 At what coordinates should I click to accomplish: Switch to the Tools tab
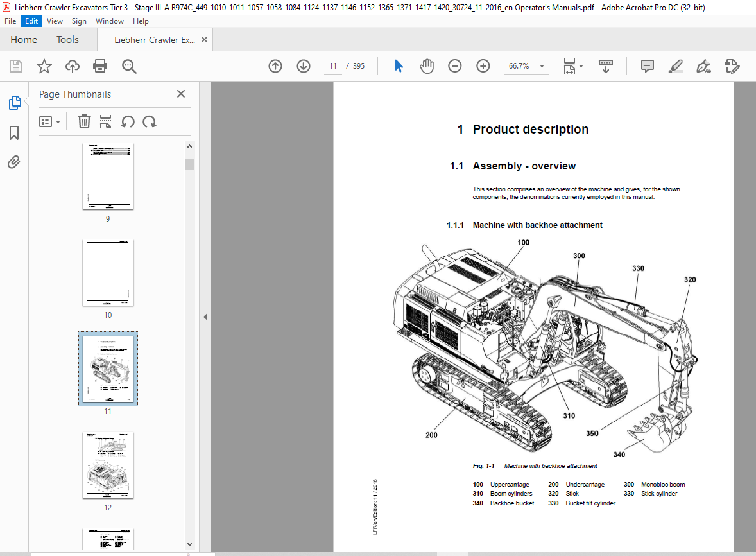[x=67, y=40]
